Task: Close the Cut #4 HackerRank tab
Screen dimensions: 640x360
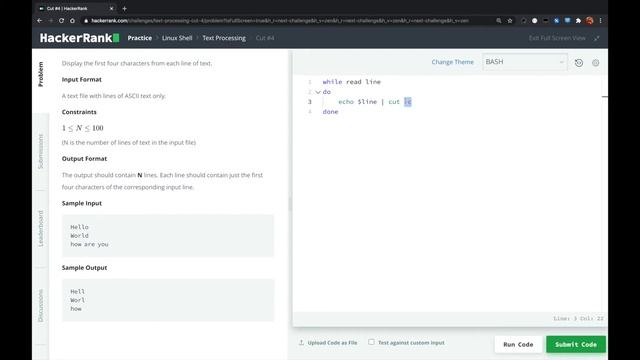Action: [111, 8]
